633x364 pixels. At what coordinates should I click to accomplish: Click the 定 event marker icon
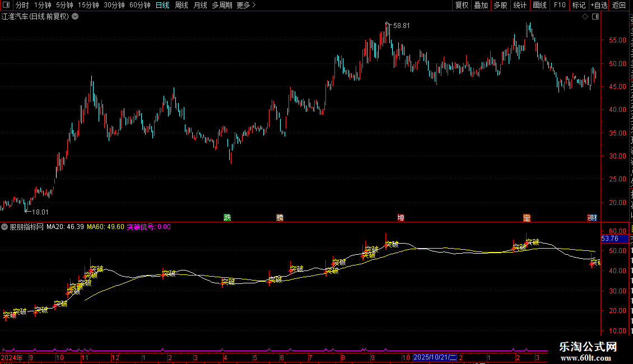pos(527,217)
